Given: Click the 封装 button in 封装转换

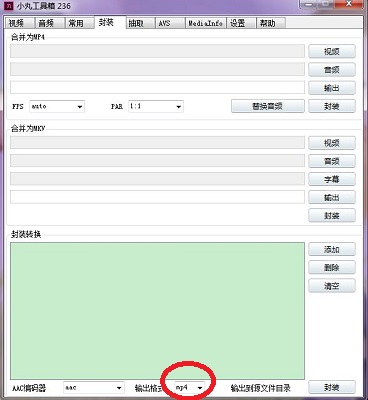Looking at the screenshot, I should 332,387.
